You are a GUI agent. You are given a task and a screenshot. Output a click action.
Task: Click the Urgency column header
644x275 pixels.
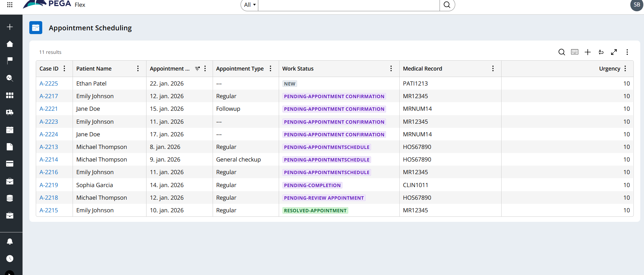[x=610, y=68]
